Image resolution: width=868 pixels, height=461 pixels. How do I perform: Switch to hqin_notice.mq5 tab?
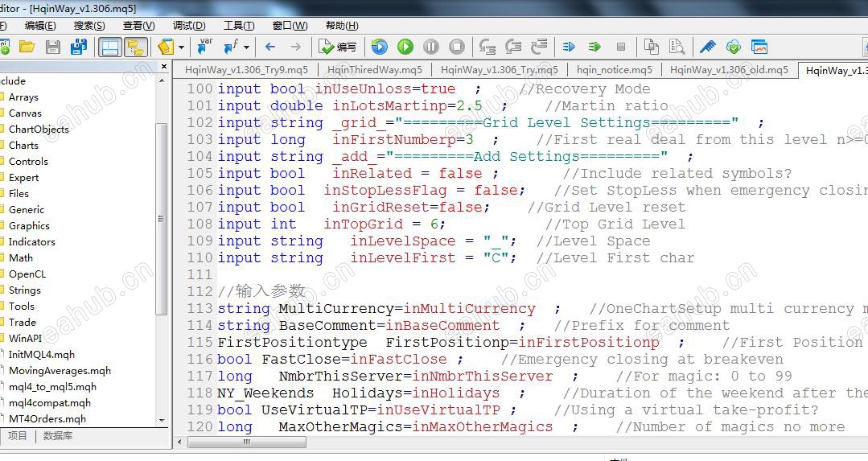(615, 70)
